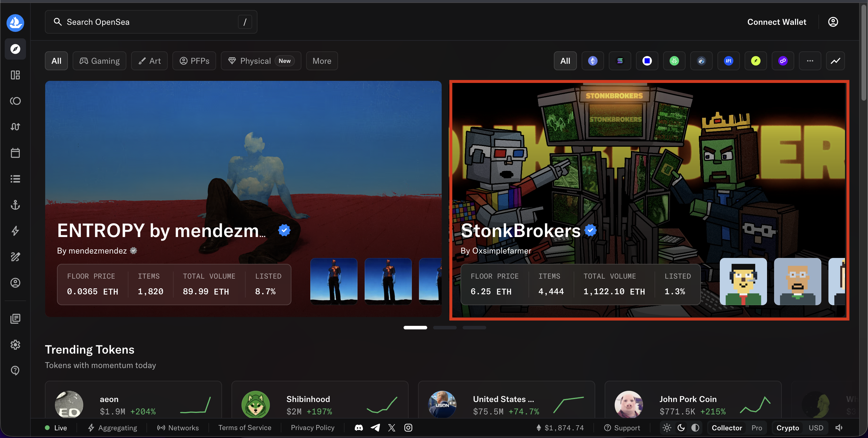Open the stacked pages icon in sidebar

point(15,318)
